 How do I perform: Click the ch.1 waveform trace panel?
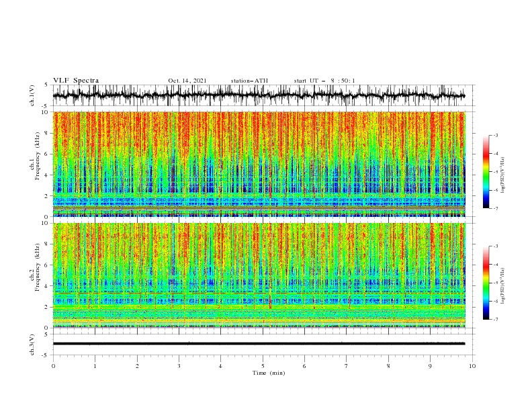(264, 95)
